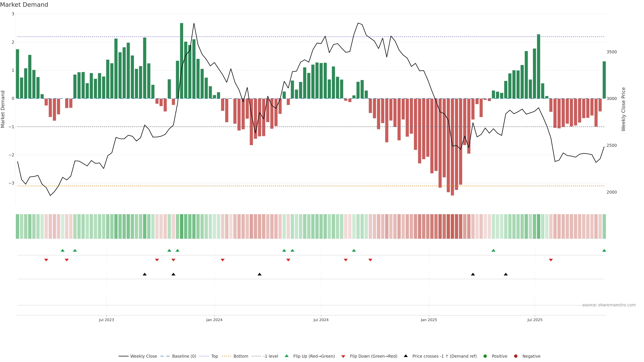Click the Weekly Close Price axis title
The image size is (644, 362).
tap(623, 109)
